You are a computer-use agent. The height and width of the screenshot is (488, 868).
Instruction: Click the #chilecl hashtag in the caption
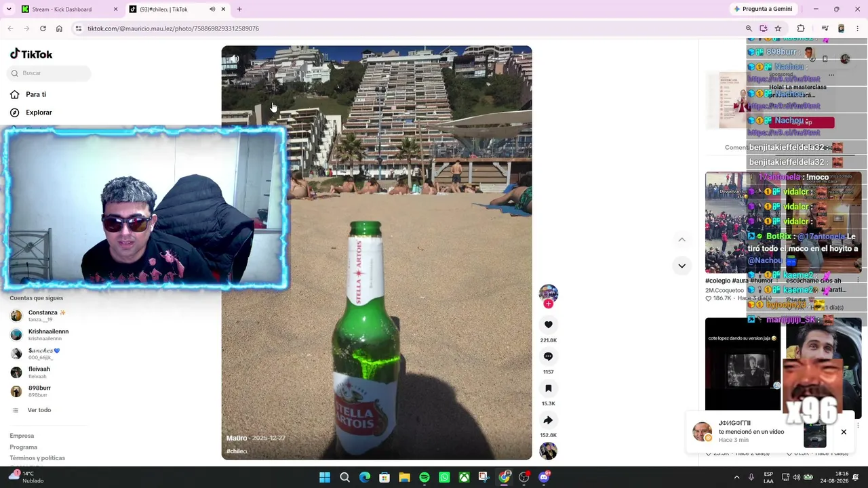pos(237,451)
